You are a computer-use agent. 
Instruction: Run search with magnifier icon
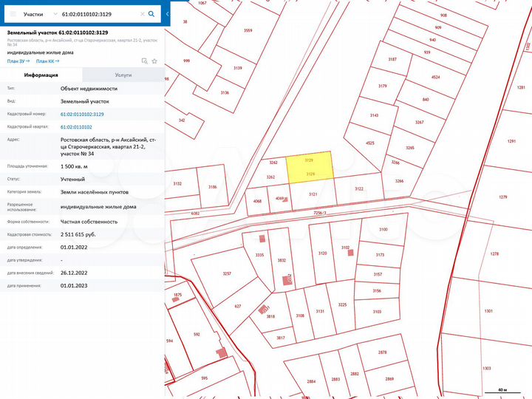[x=151, y=14]
